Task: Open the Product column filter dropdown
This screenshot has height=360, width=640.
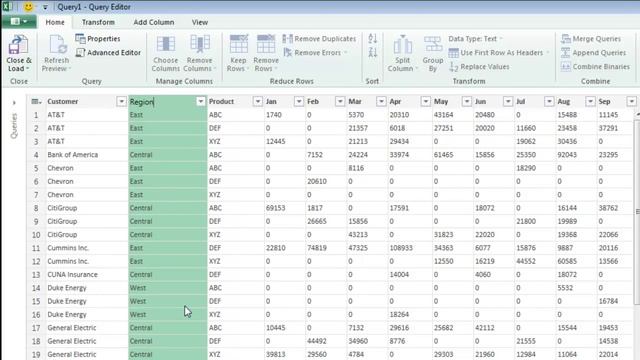Action: [258, 101]
